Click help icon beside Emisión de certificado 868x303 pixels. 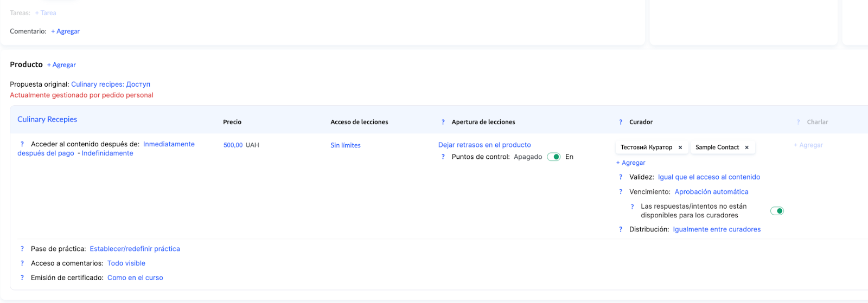pyautogui.click(x=22, y=278)
